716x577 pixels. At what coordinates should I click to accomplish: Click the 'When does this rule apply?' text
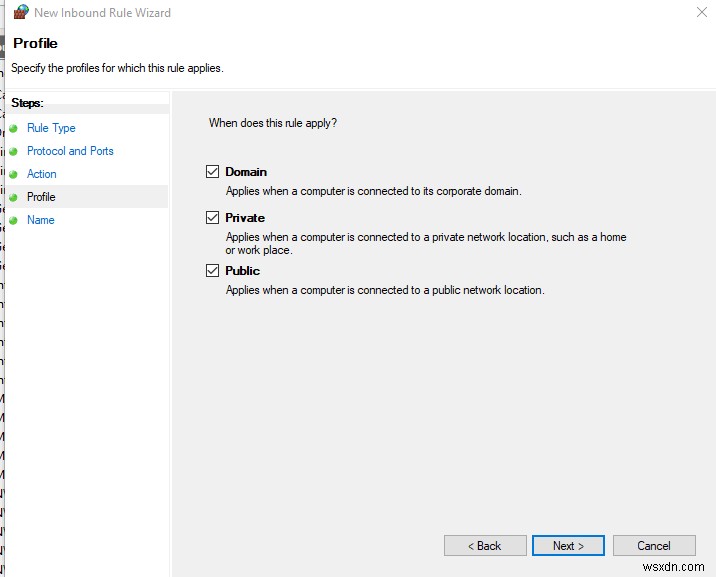pyautogui.click(x=273, y=123)
